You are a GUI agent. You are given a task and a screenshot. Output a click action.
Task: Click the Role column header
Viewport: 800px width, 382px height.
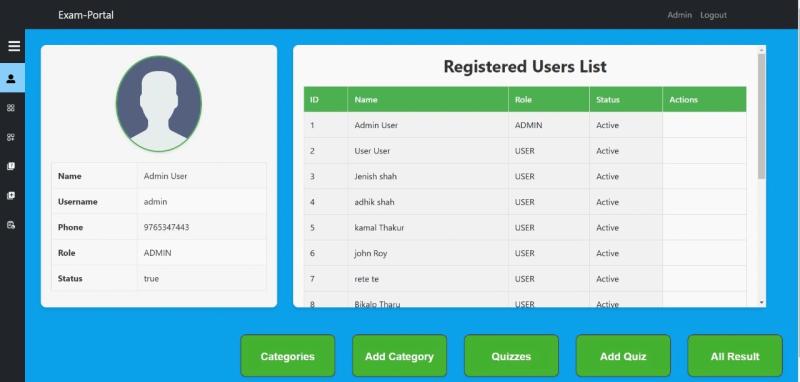[x=548, y=99]
